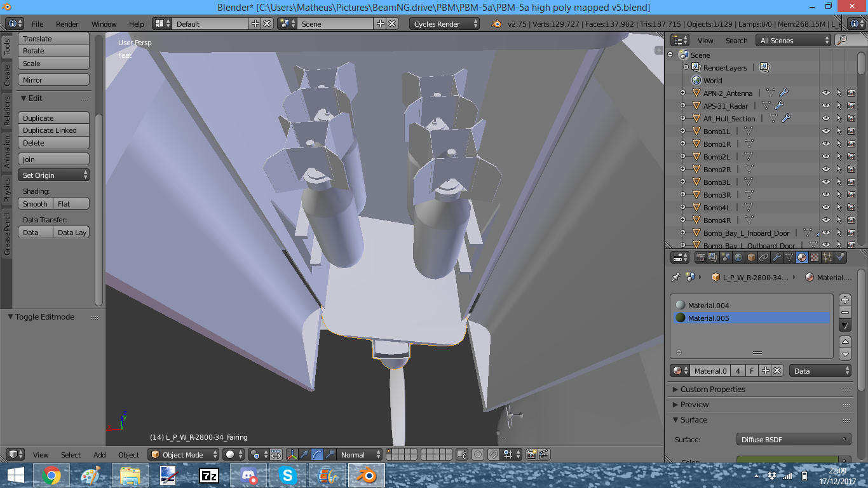
Task: Click the Duplicate Linked button
Action: click(x=54, y=130)
